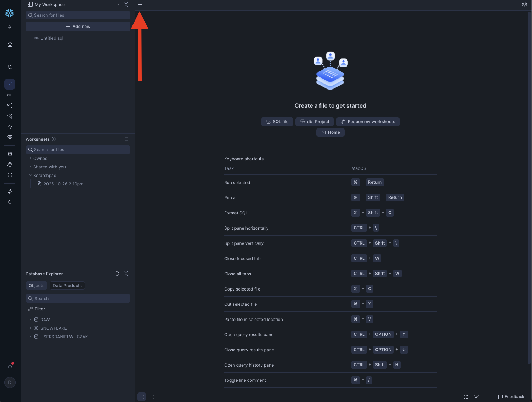Viewport: 532px width, 402px height.
Task: Expand the RAW database node
Action: click(30, 320)
